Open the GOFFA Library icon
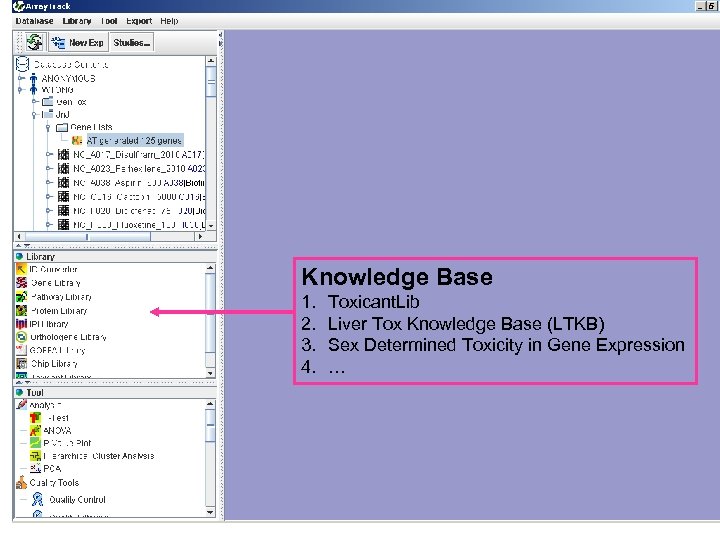The height and width of the screenshot is (540, 720). (21, 350)
